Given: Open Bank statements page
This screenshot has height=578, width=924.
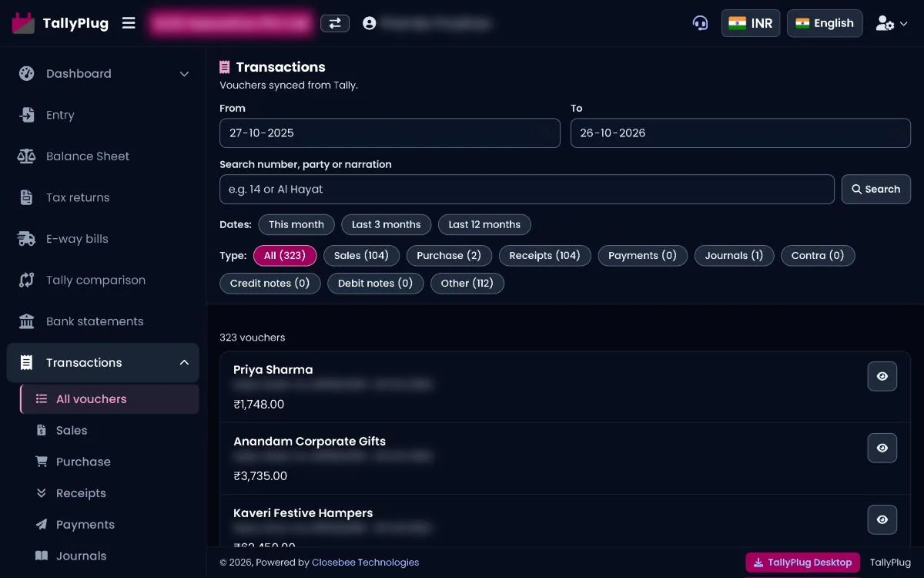Looking at the screenshot, I should coord(102,321).
